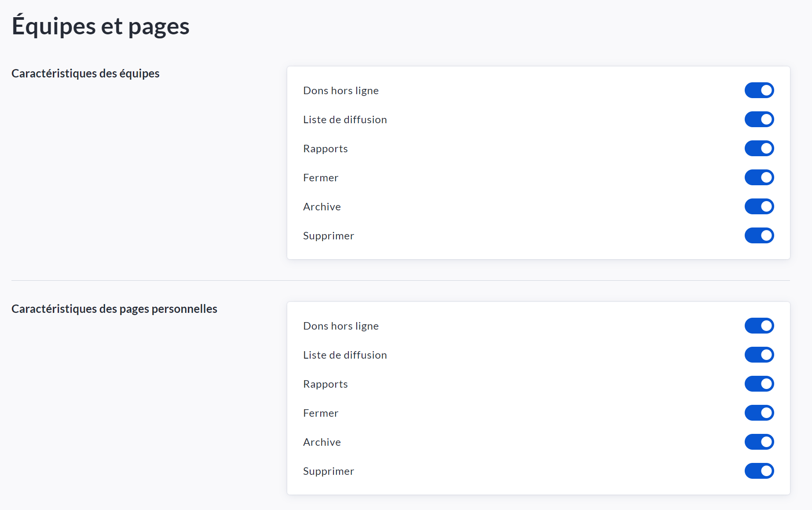The height and width of the screenshot is (510, 812).
Task: Disable team Dons hors ligne toggle
Action: coord(759,90)
